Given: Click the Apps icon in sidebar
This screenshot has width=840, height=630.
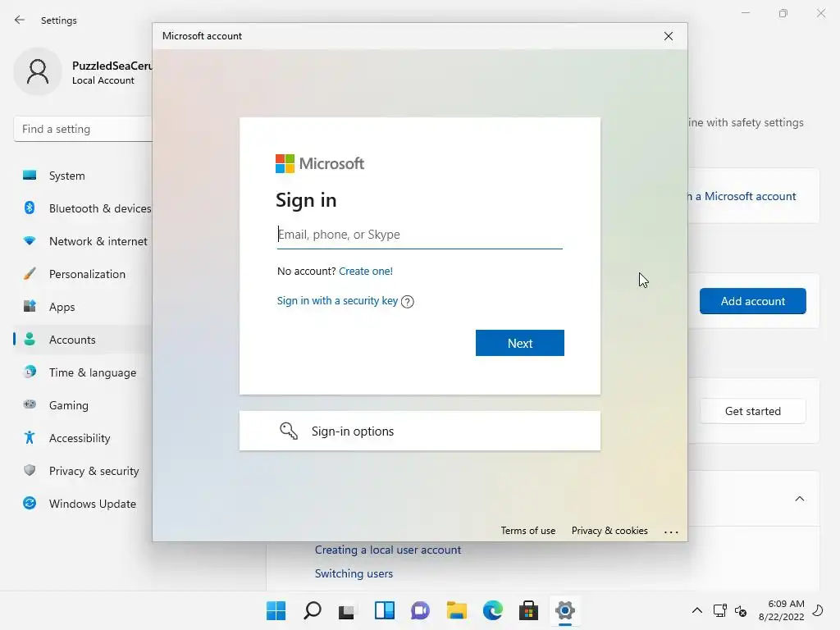Looking at the screenshot, I should click(30, 307).
